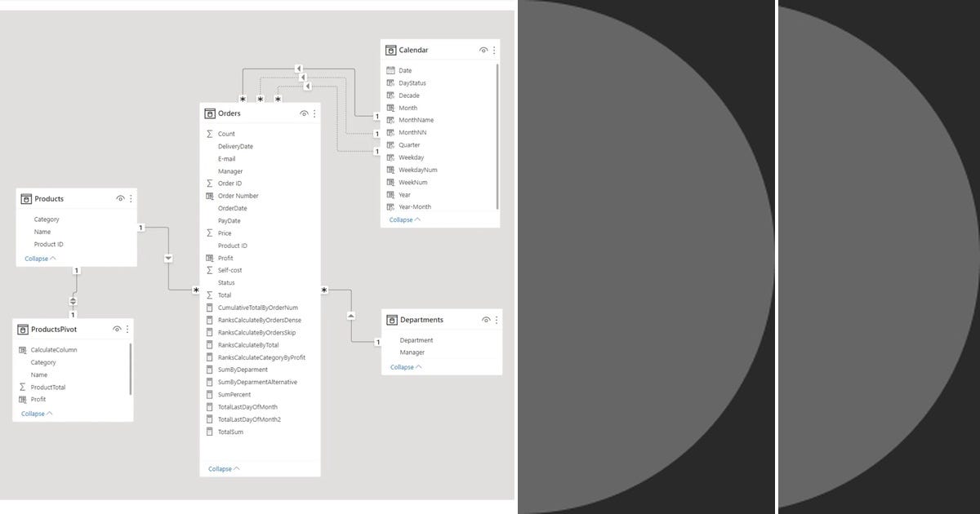Screen dimensions: 980x514
Task: Click the Collapse link in ProductsPivot table
Action: pos(33,413)
